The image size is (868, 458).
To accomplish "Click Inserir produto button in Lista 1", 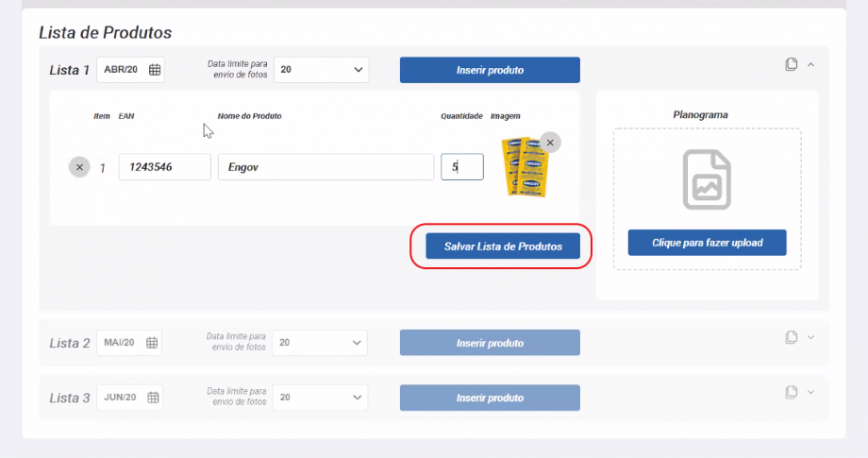I will (x=490, y=70).
